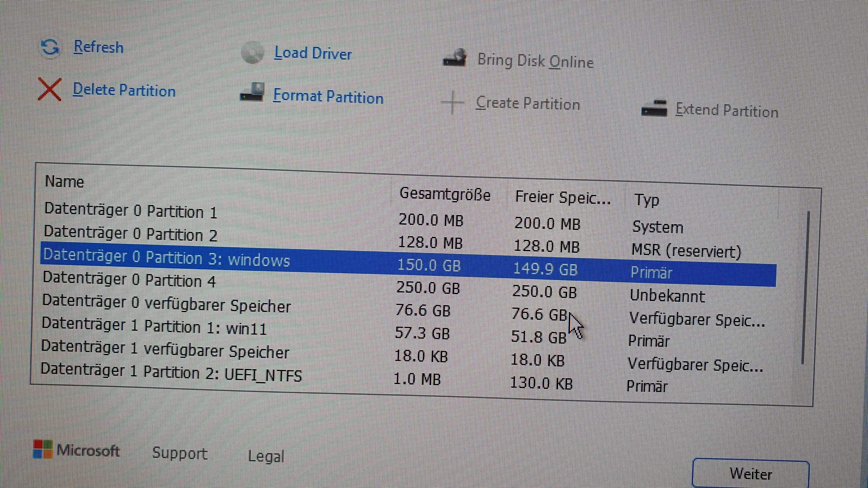Screen dimensions: 868x488
Task: Click the Format Partition drive icon
Action: click(252, 92)
